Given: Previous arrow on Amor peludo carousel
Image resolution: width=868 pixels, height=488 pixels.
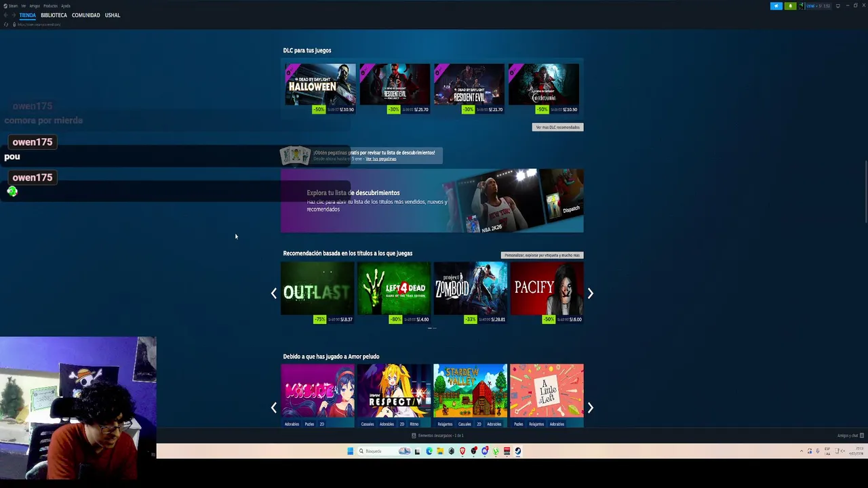Looking at the screenshot, I should [274, 407].
